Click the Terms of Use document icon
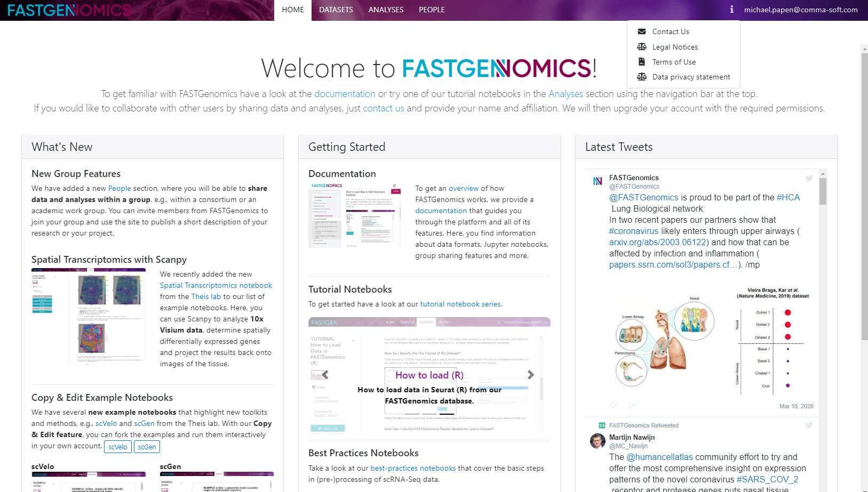 tap(642, 62)
